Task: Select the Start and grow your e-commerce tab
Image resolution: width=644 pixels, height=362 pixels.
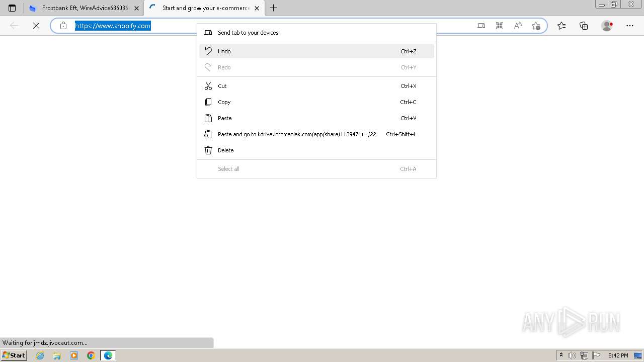Action: tap(204, 8)
